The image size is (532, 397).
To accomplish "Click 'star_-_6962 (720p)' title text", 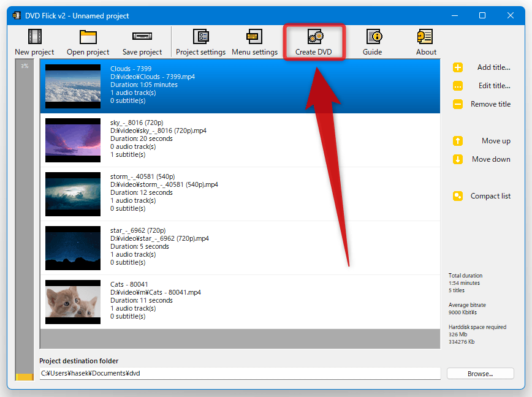I will [x=138, y=230].
